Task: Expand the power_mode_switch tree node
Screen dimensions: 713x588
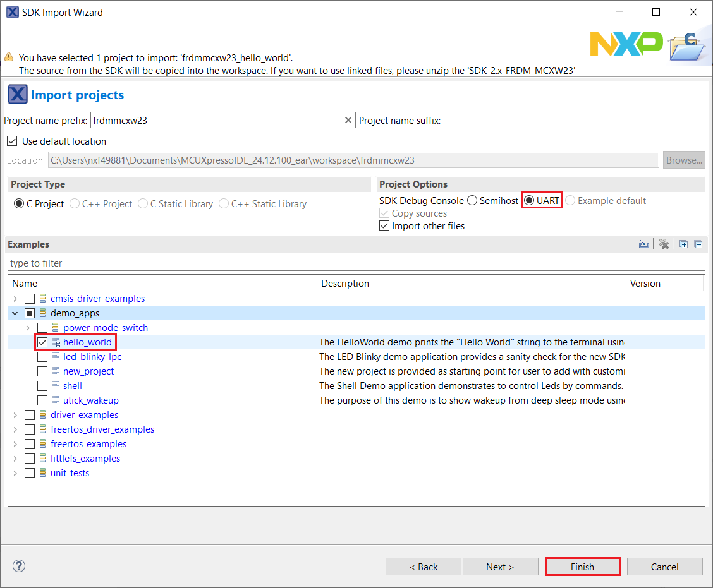Action: (x=28, y=328)
